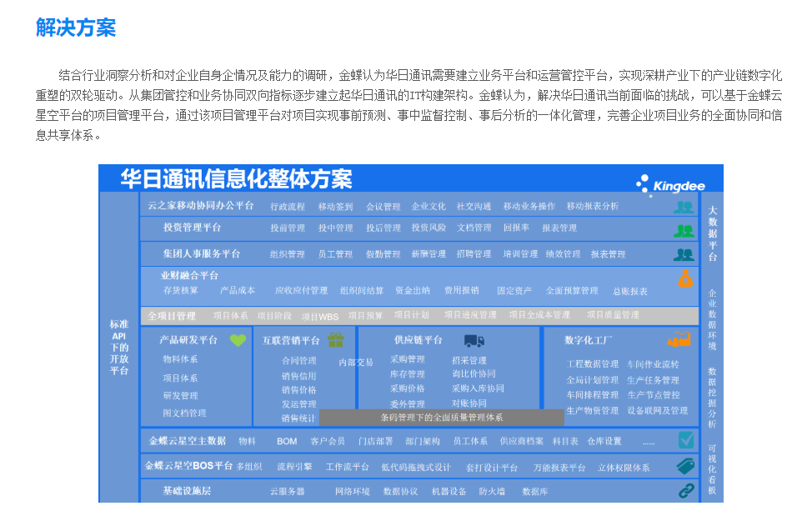Click the 供应商档案 label
This screenshot has width=812, height=516.
click(522, 441)
